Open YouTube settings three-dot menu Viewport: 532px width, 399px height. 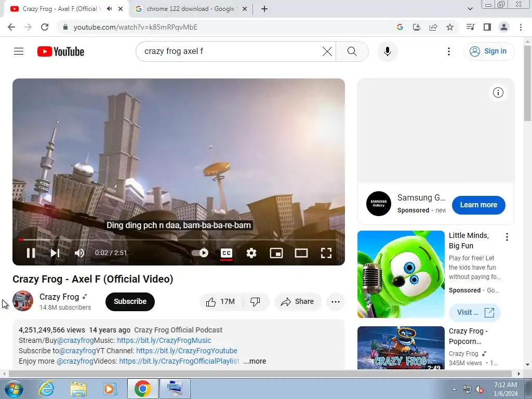[448, 51]
